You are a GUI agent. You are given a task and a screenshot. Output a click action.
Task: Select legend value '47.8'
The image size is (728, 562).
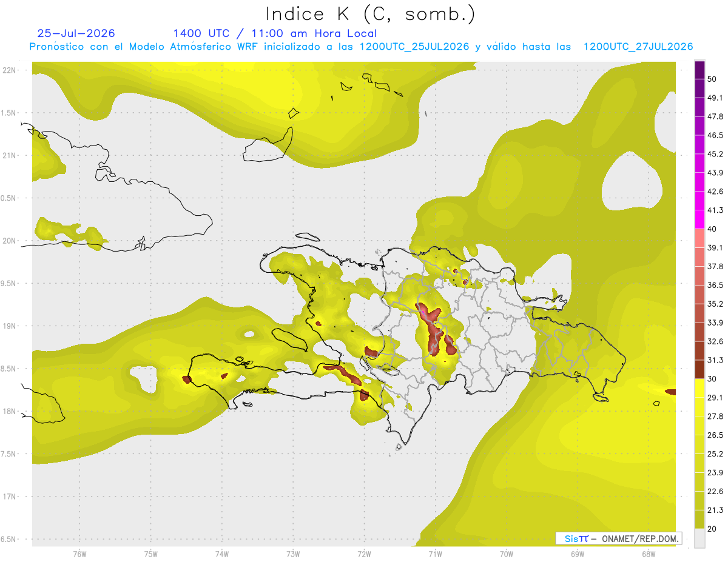[x=715, y=116]
